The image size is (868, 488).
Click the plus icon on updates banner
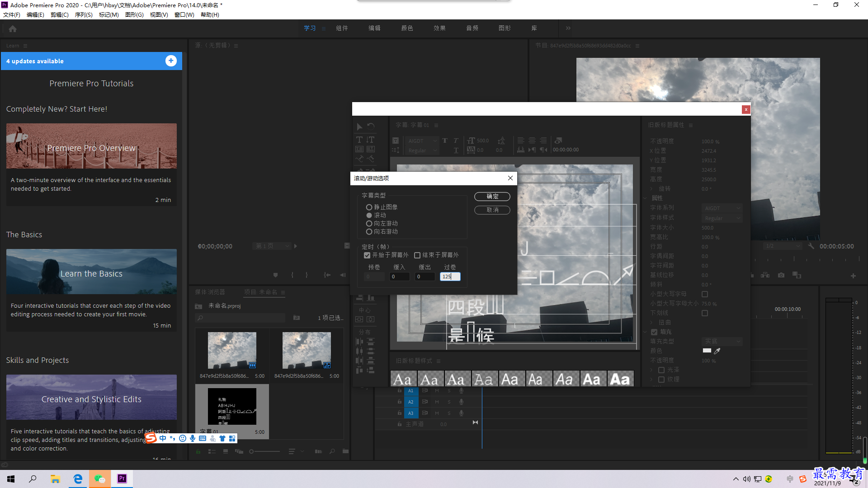[x=171, y=61]
